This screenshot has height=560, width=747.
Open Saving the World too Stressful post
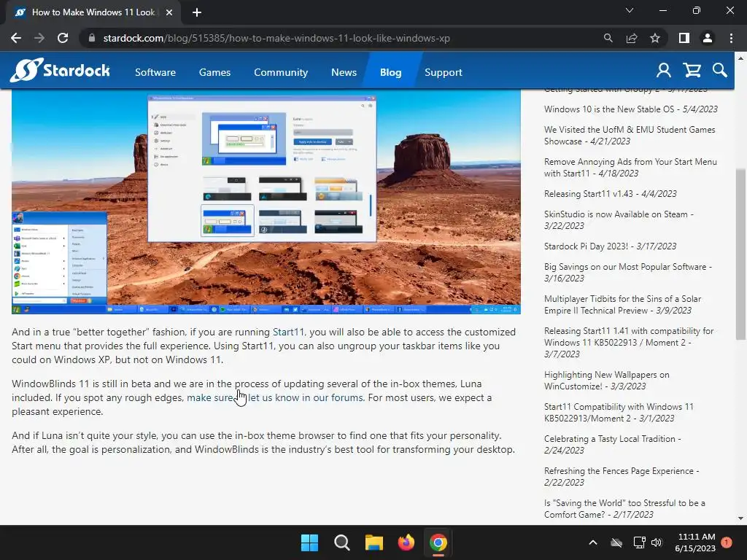(x=624, y=508)
